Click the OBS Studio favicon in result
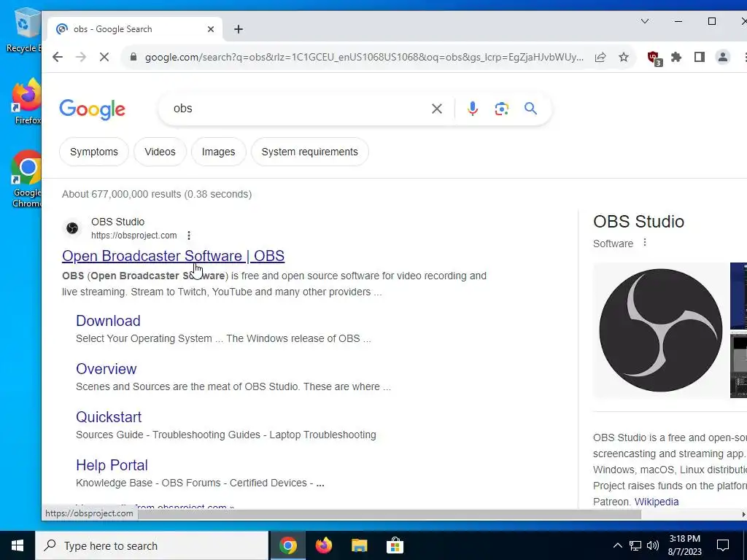The width and height of the screenshot is (747, 560). [x=72, y=228]
